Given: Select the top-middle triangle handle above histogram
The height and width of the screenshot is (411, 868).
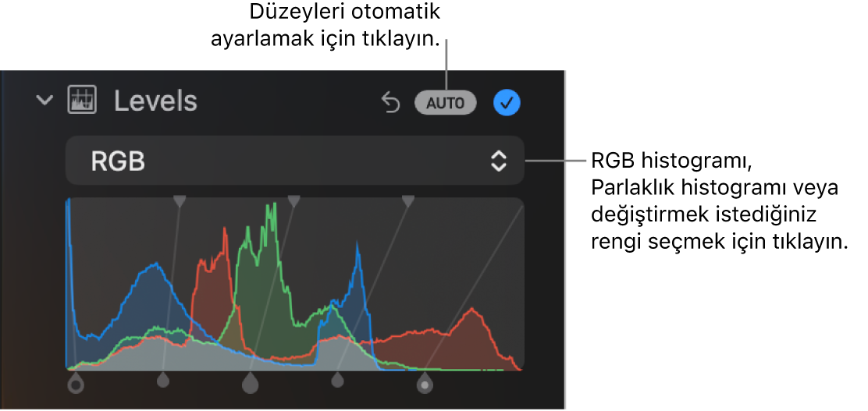Looking at the screenshot, I should pyautogui.click(x=294, y=200).
